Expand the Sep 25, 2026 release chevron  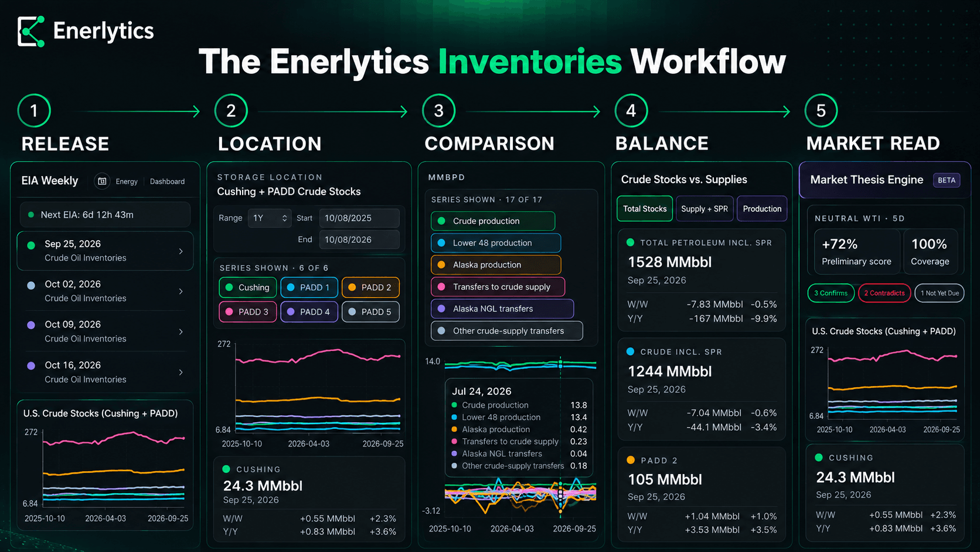[x=181, y=251]
